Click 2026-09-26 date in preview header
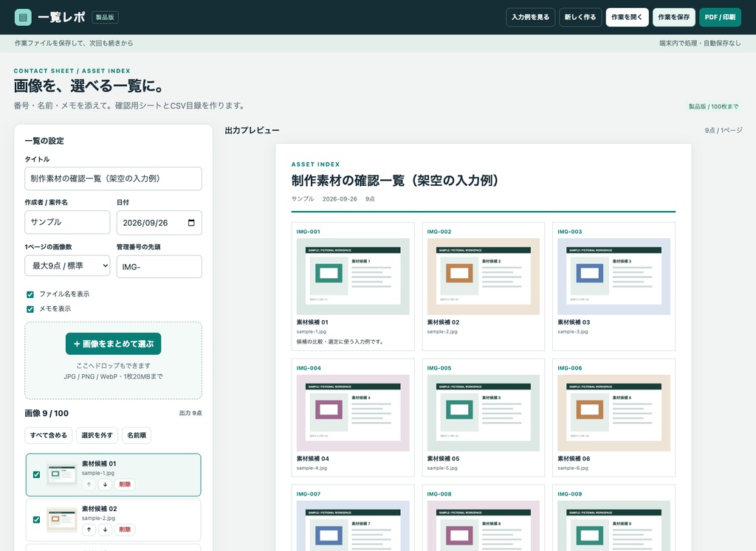Screen dimensions: 756x551 coord(340,199)
